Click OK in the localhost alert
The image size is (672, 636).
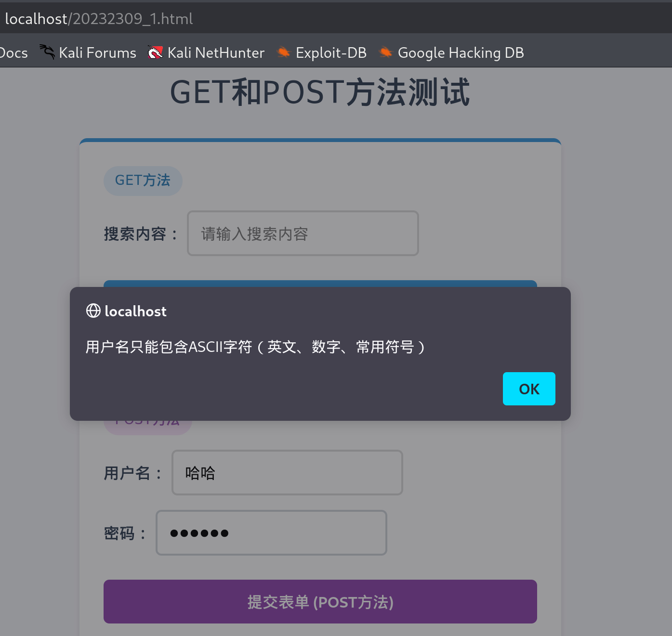click(x=529, y=389)
